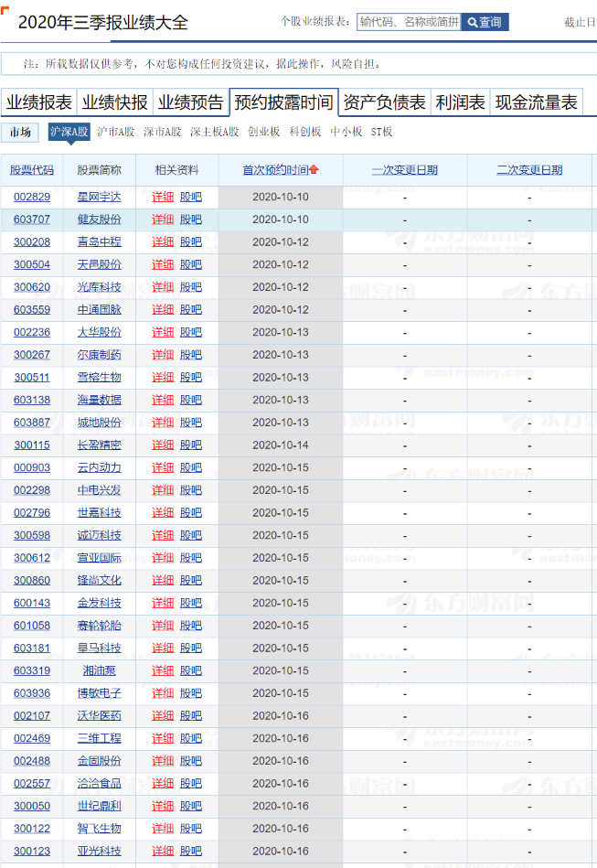Filter market by 沪市A股
The image size is (597, 868).
coord(114,132)
